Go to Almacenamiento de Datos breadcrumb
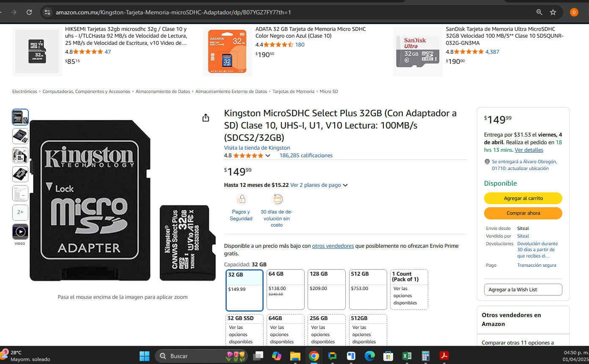Viewport: 589px width, 364px height. pyautogui.click(x=163, y=91)
